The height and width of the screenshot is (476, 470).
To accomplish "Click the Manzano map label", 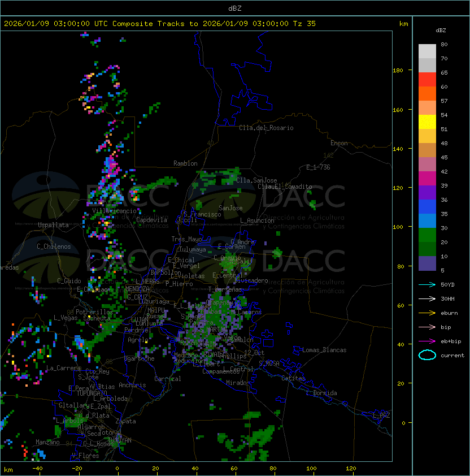I will [x=47, y=442].
